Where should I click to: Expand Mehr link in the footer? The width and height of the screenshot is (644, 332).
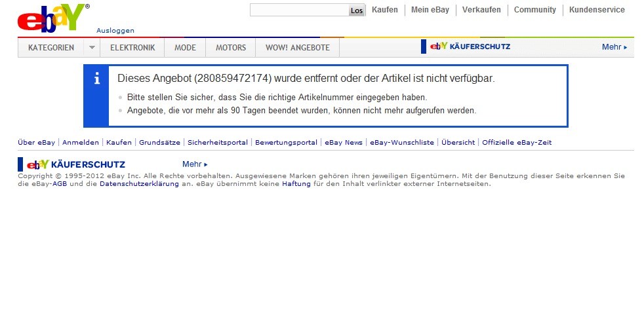[194, 164]
